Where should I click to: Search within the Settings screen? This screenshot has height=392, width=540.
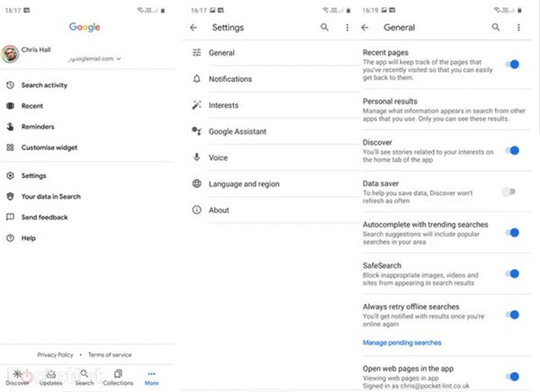pos(324,27)
